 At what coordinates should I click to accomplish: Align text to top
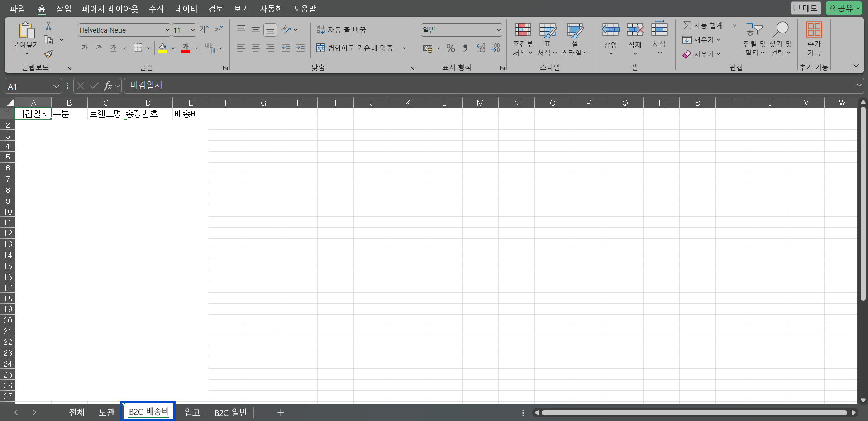(241, 29)
